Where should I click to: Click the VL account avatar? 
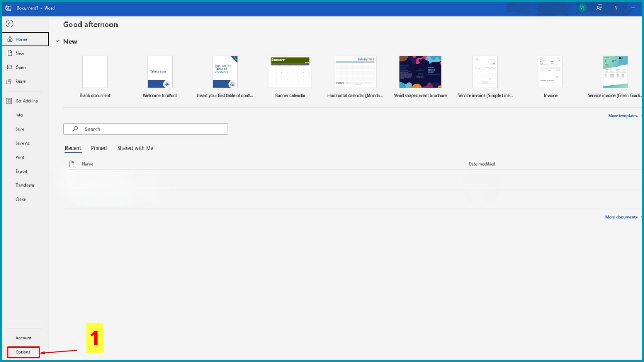[582, 8]
